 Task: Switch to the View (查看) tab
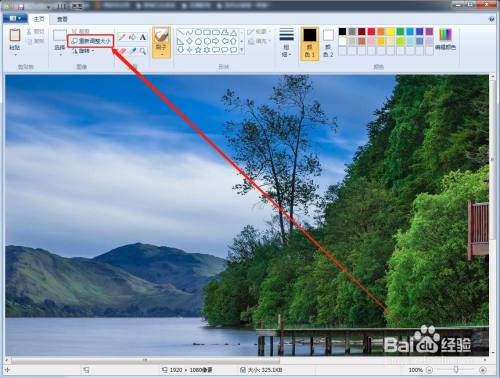coord(62,19)
